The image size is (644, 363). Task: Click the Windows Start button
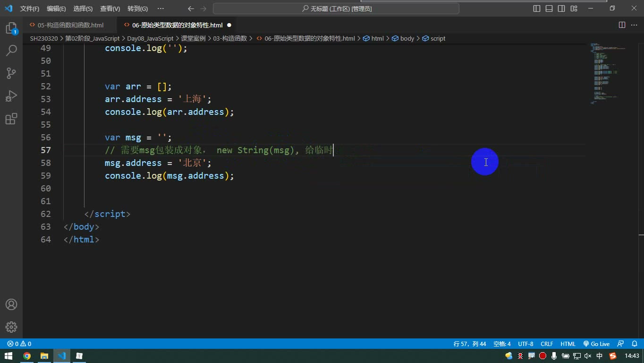pyautogui.click(x=9, y=356)
